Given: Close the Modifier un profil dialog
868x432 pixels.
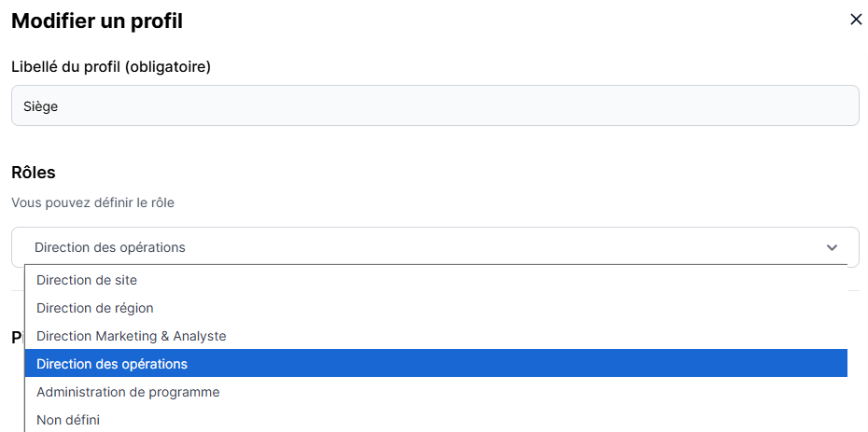Looking at the screenshot, I should pos(856,20).
